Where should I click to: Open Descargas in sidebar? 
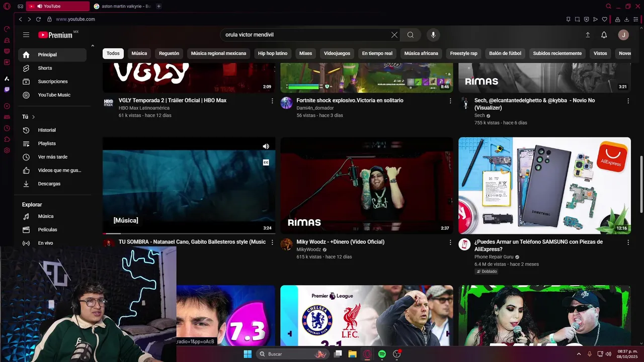(x=52, y=184)
